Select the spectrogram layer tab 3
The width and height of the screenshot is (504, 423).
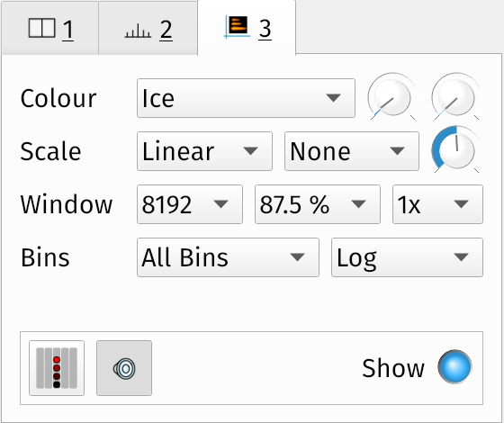point(247,28)
